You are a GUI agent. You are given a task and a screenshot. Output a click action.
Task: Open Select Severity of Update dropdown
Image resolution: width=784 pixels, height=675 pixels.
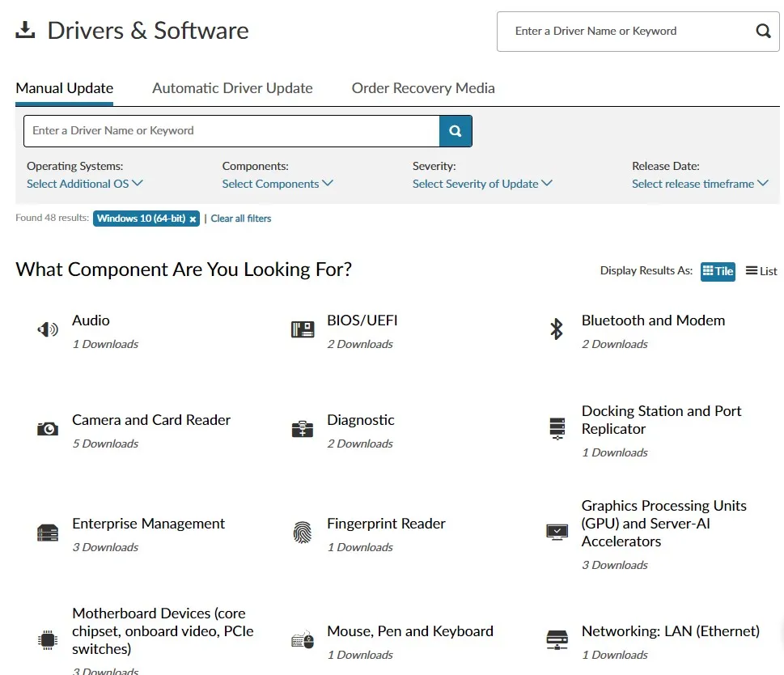(x=482, y=184)
